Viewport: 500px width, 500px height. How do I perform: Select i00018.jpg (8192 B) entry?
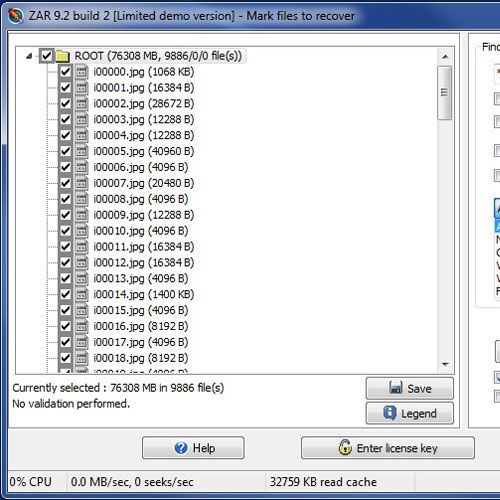141,358
